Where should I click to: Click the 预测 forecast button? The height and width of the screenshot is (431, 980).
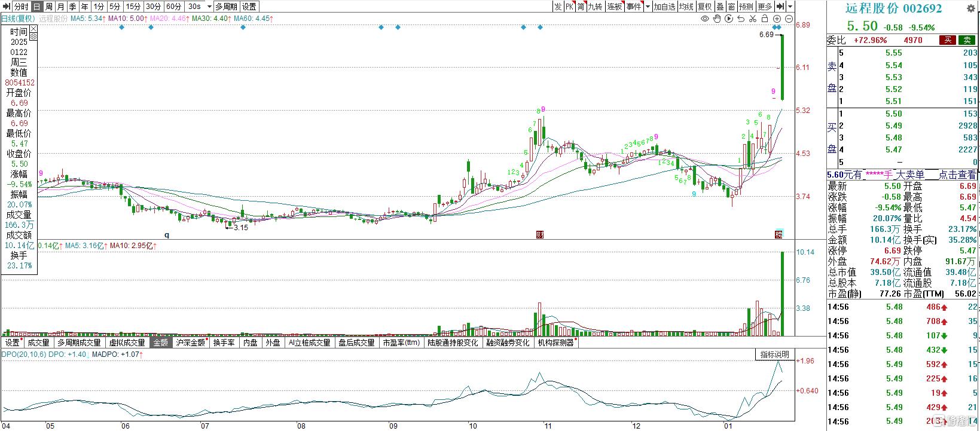[x=746, y=7]
